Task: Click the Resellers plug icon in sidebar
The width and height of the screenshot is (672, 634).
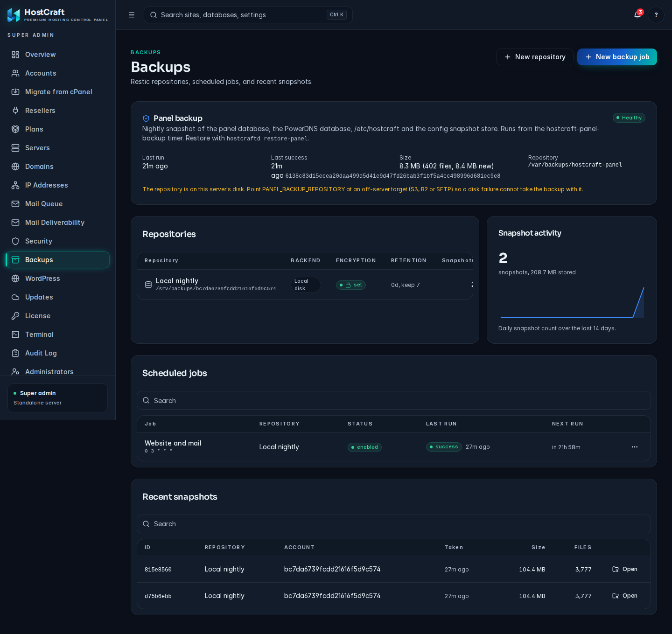Action: [x=15, y=111]
